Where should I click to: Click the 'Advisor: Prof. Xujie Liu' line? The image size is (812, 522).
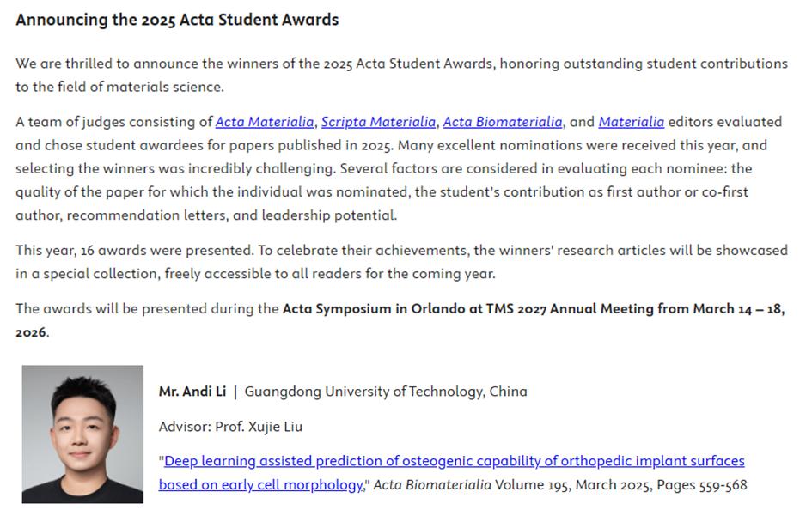230,427
